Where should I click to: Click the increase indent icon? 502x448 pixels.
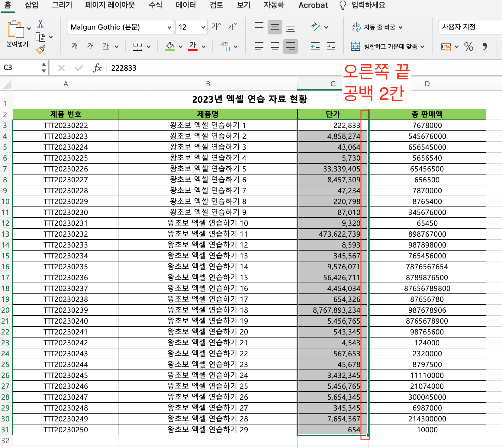pos(331,46)
